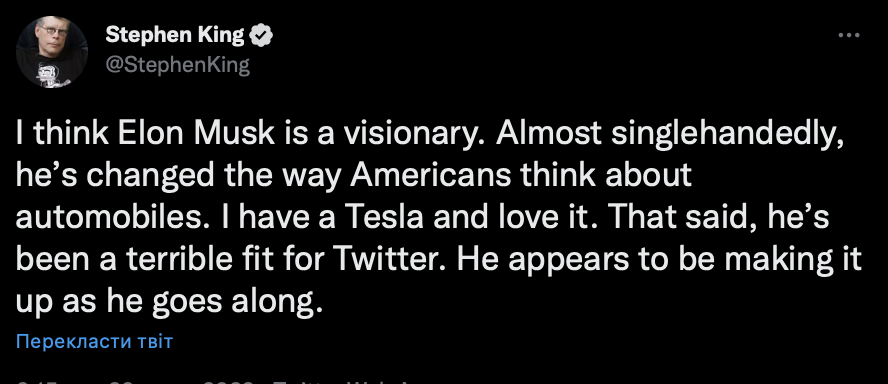Viewport: 888px width, 384px height.
Task: Click the blue verified checkmark badge
Action: pos(262,36)
